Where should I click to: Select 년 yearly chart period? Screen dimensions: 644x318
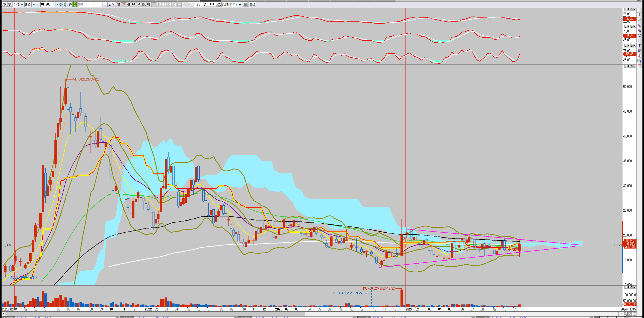pyautogui.click(x=133, y=5)
